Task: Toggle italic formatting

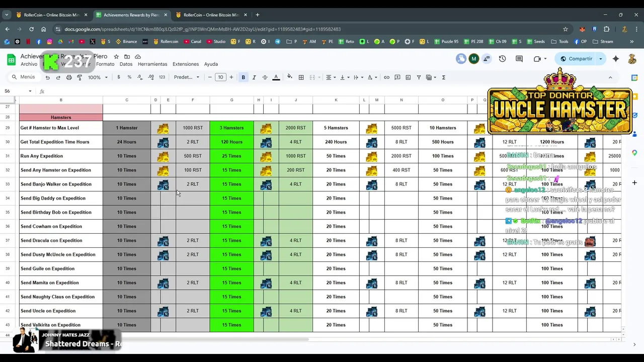Action: pyautogui.click(x=254, y=77)
